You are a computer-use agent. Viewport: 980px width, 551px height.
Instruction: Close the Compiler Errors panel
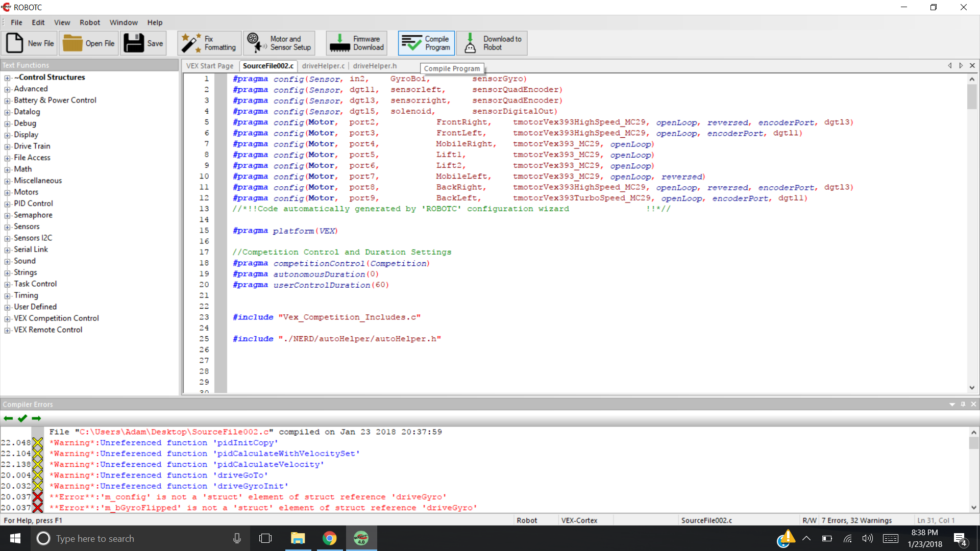click(x=973, y=404)
